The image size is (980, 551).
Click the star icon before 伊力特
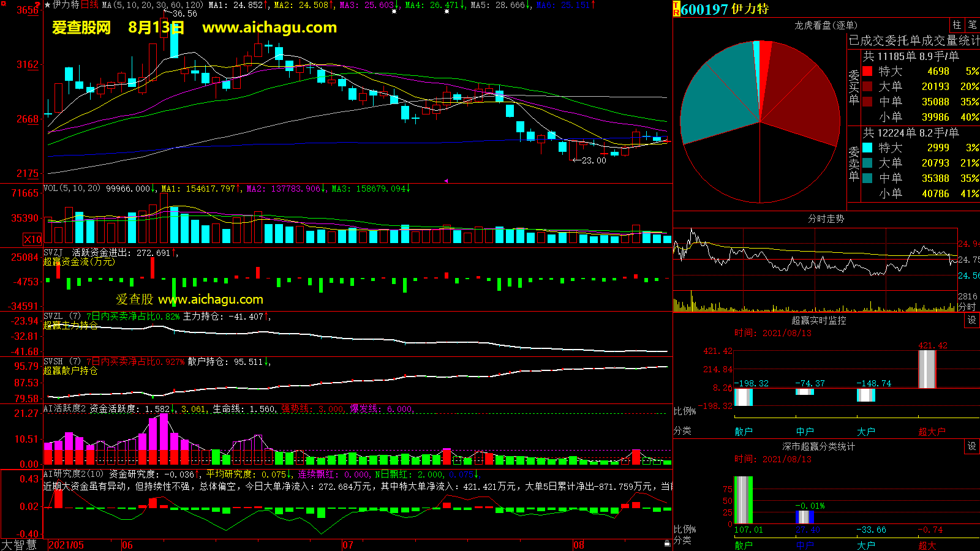[48, 5]
